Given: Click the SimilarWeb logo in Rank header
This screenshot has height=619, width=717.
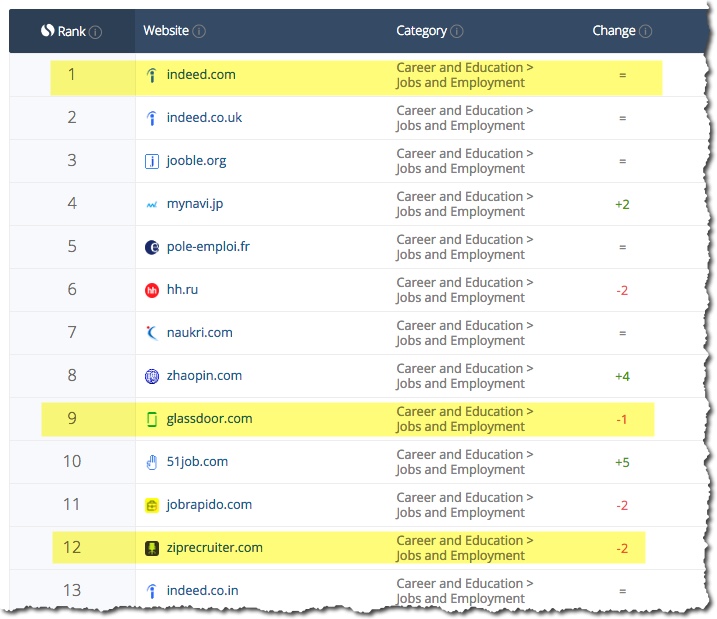Looking at the screenshot, I should [x=47, y=31].
